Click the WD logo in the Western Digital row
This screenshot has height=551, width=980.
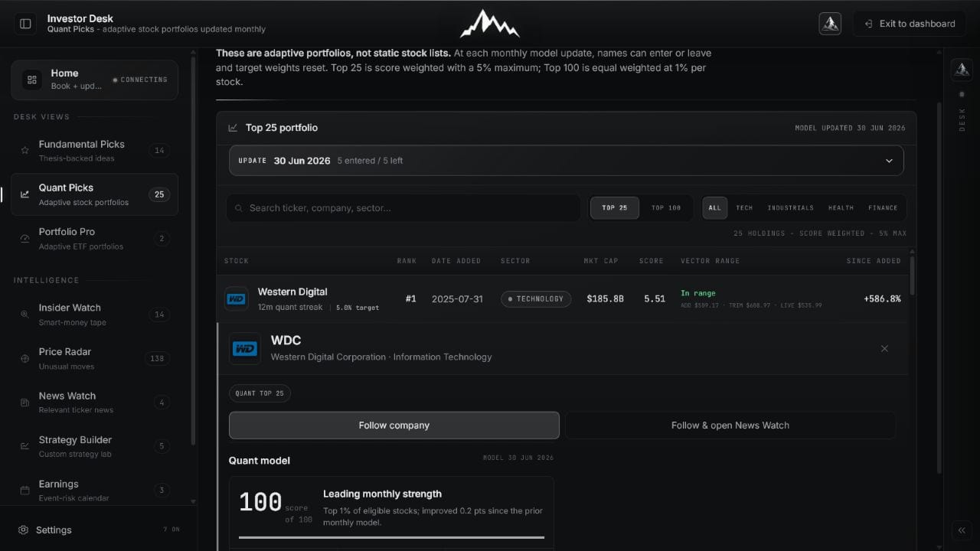click(237, 298)
